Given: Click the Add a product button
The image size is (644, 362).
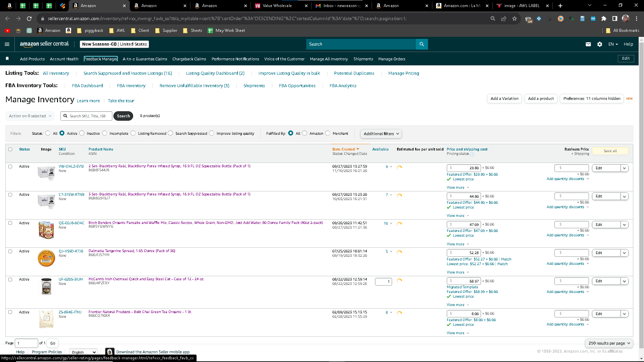Looking at the screenshot, I should pyautogui.click(x=541, y=99).
